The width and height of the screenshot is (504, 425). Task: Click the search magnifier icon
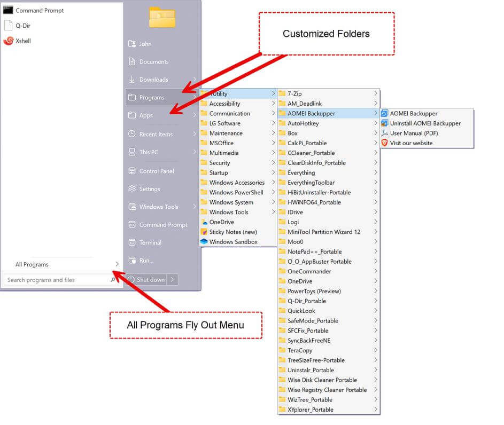tap(113, 280)
